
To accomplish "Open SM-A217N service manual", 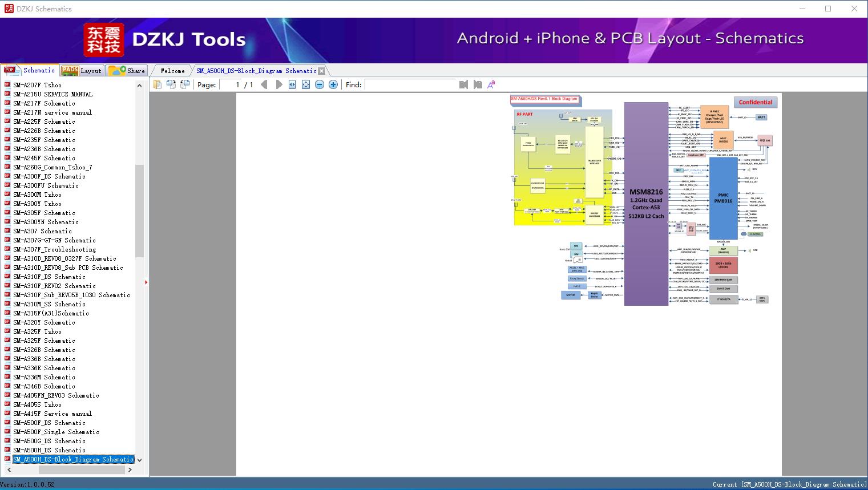I will (53, 112).
